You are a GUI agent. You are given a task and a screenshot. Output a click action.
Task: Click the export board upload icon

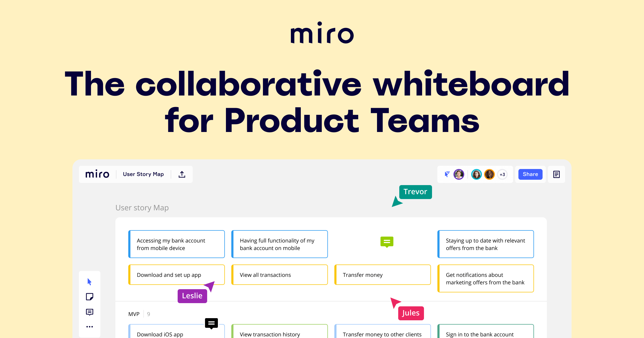182,174
